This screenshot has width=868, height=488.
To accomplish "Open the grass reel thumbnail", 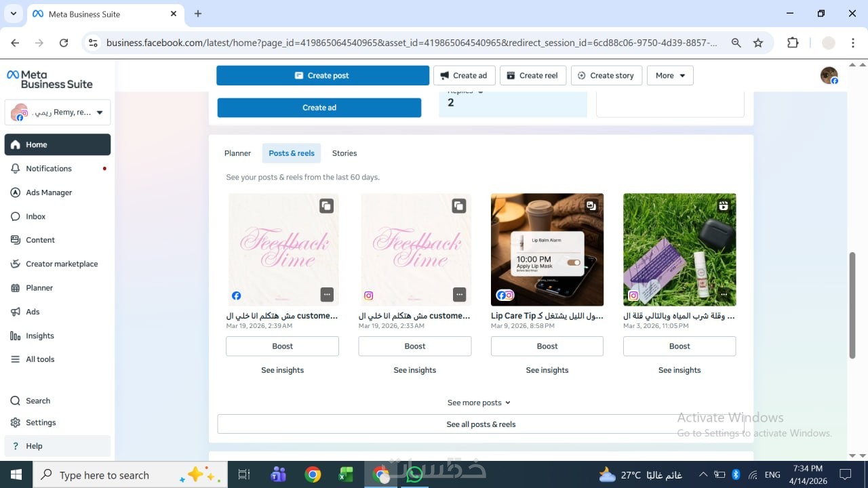I will [x=679, y=250].
